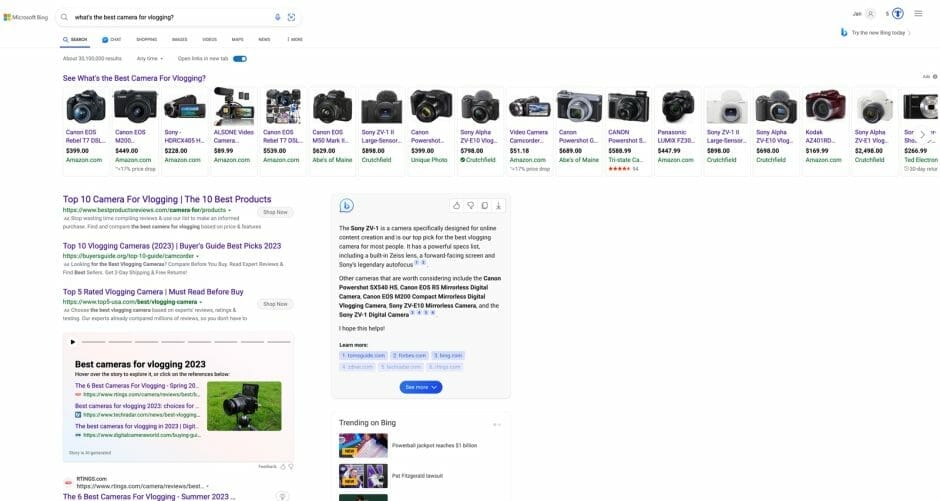Play the AI-generated vlogging cameras story

pyautogui.click(x=72, y=342)
